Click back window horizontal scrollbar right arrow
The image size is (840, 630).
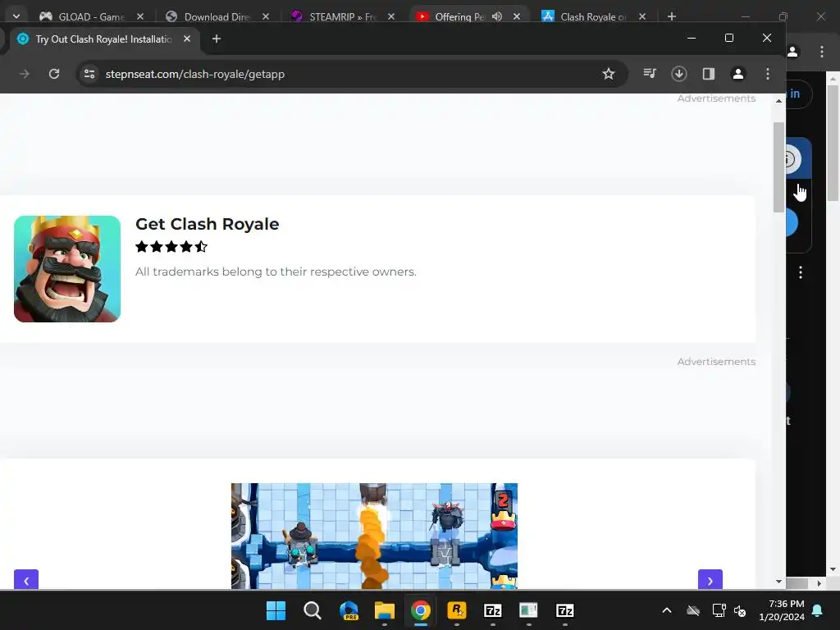coord(819,583)
